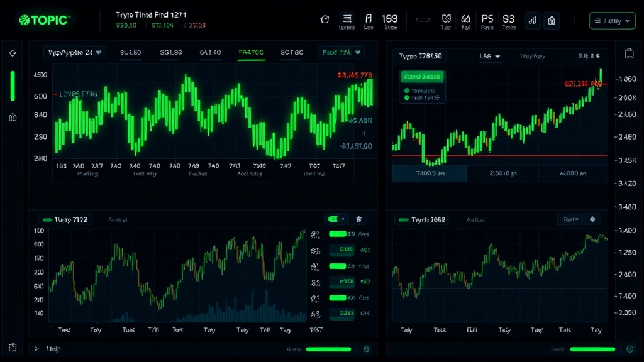Switch to the 'SST.86' tab
Image resolution: width=644 pixels, height=362 pixels.
coord(171,53)
